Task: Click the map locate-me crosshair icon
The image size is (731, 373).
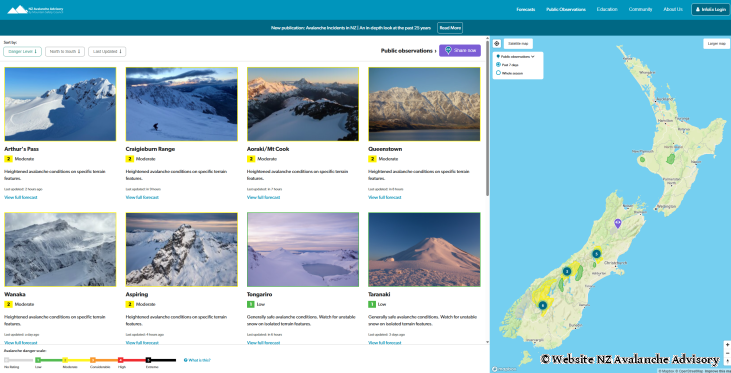Action: coord(497,43)
